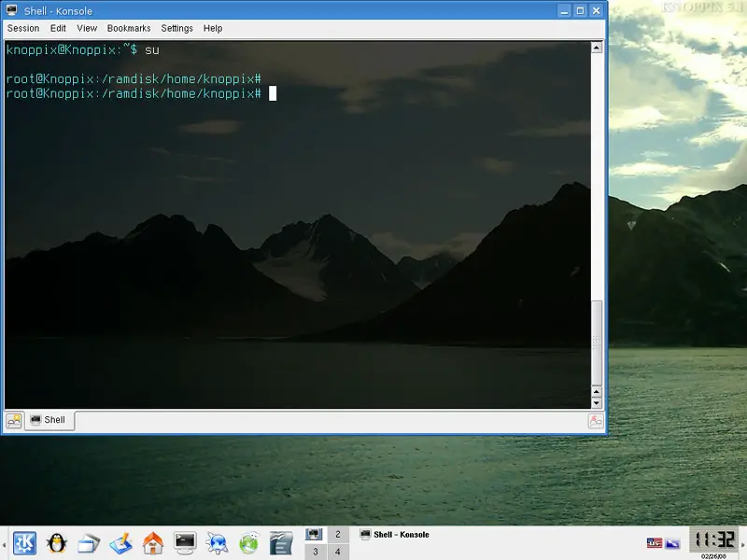Image resolution: width=747 pixels, height=560 pixels.
Task: Open the Konqueror web browser icon
Action: point(217,542)
